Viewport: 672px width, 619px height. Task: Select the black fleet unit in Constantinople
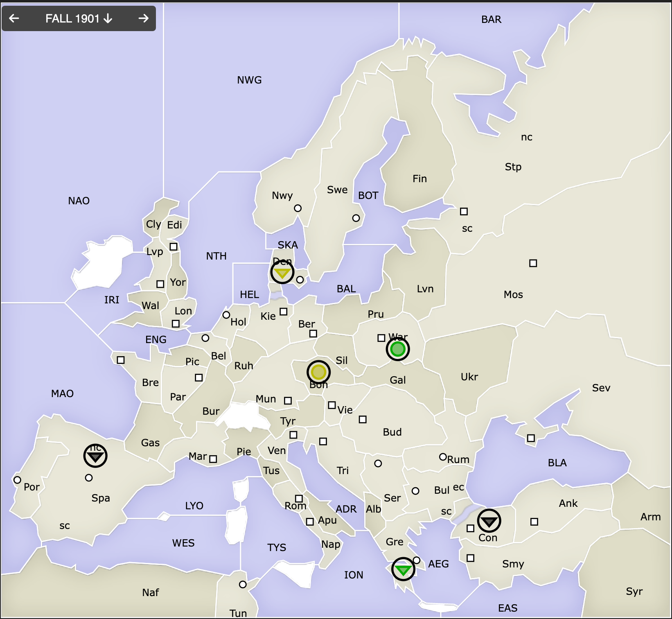[489, 521]
